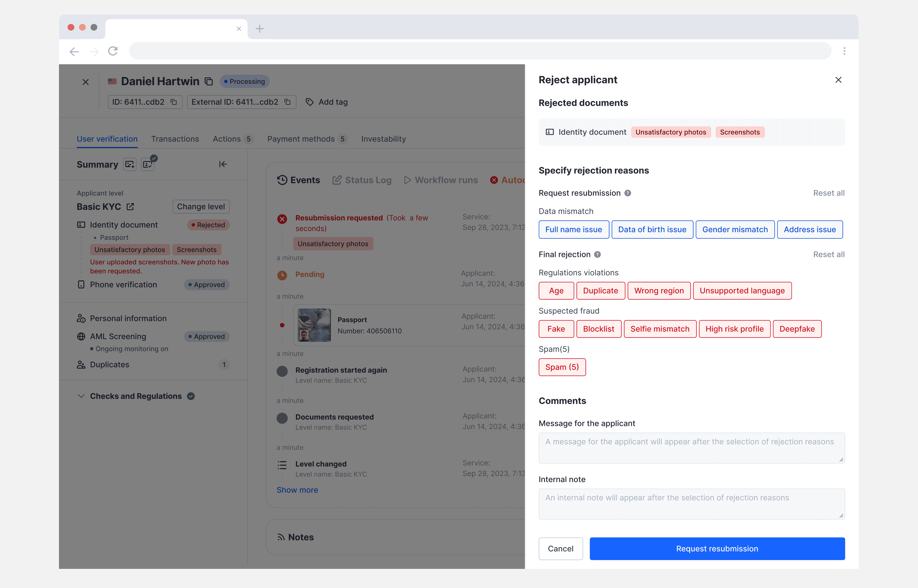Open the Investability tab
The width and height of the screenshot is (918, 588).
383,139
